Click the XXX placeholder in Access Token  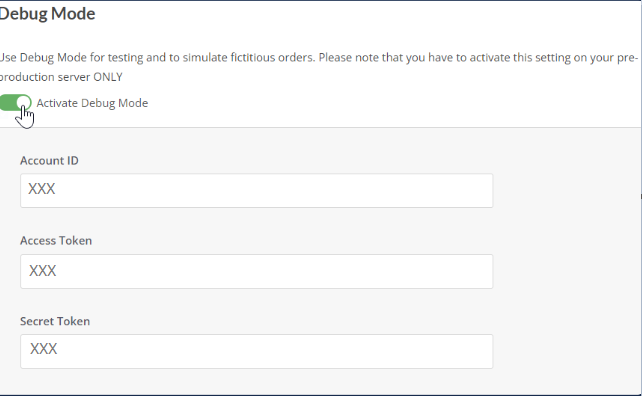pyautogui.click(x=42, y=271)
